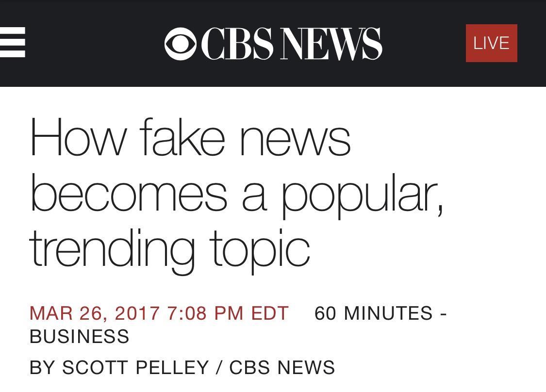Click the CBS NEWS wordmark in header
This screenshot has width=546, height=392.
[x=292, y=44]
